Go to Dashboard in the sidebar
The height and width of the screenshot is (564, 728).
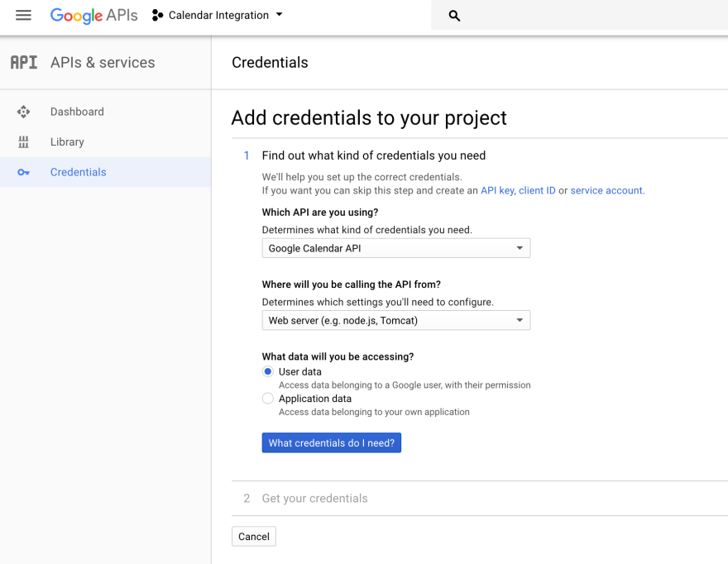(x=77, y=112)
